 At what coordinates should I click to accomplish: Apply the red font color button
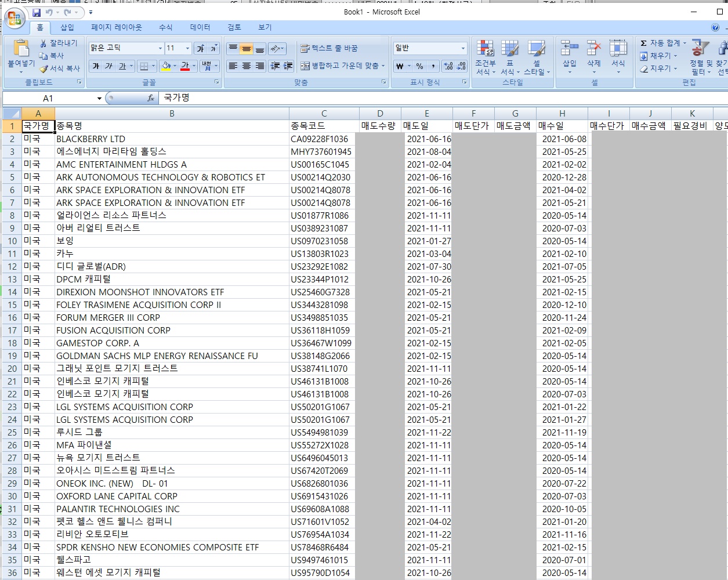[x=185, y=66]
